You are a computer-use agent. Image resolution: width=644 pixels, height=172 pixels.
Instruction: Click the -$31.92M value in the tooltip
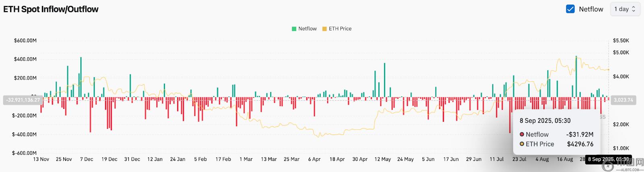point(580,135)
